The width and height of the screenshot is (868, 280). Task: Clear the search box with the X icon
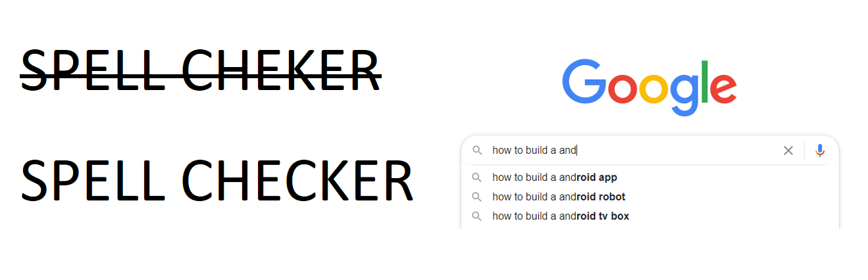click(x=788, y=151)
